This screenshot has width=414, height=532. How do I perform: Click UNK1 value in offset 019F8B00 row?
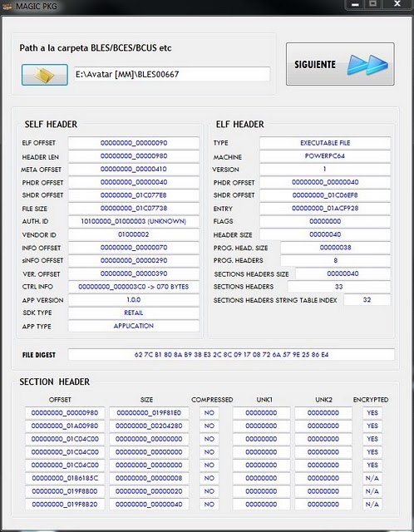pyautogui.click(x=261, y=491)
